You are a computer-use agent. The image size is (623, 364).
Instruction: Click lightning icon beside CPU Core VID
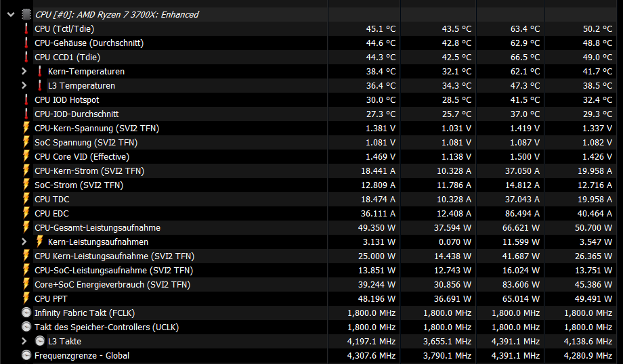pyautogui.click(x=26, y=157)
